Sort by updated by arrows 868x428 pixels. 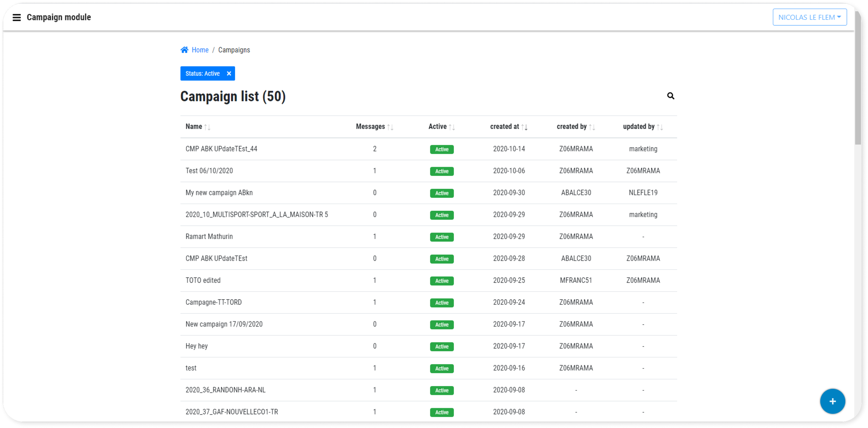coord(660,127)
